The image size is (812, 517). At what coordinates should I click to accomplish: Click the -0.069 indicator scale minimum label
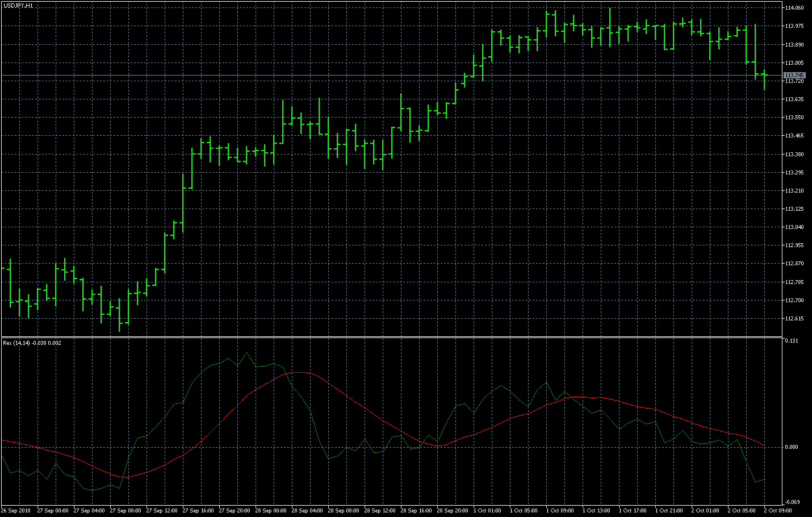[x=792, y=502]
